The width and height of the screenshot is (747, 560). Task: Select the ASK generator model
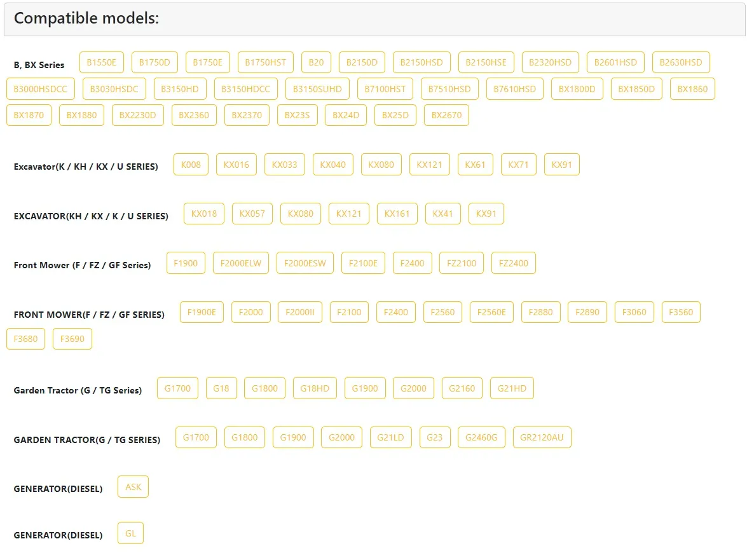134,487
